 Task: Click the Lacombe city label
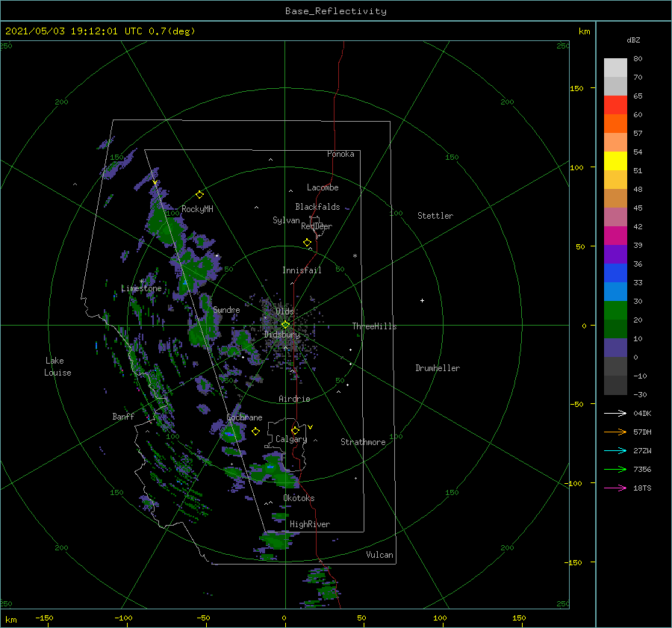coord(323,187)
